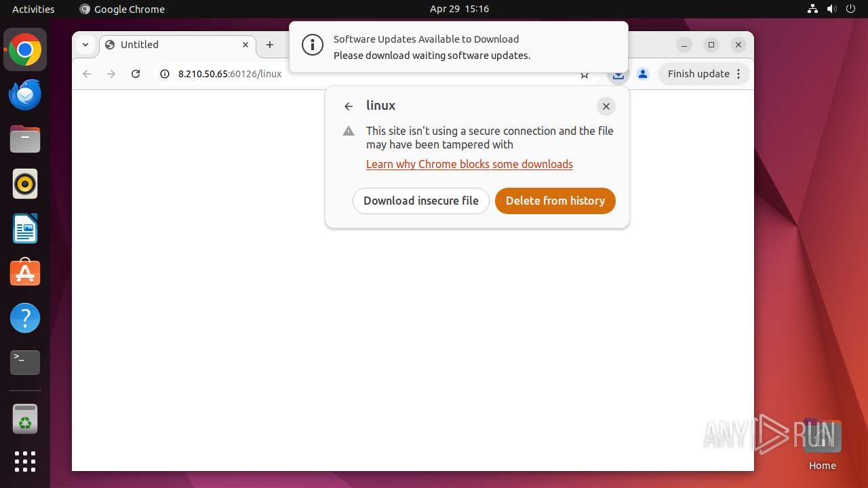Viewport: 868px width, 488px height.
Task: Click Delete from history button
Action: 555,201
